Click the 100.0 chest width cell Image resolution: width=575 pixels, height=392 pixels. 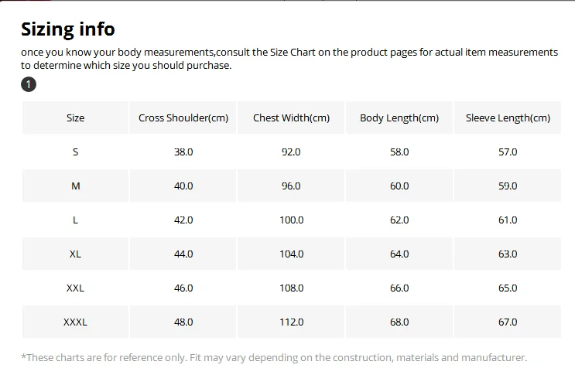(291, 220)
